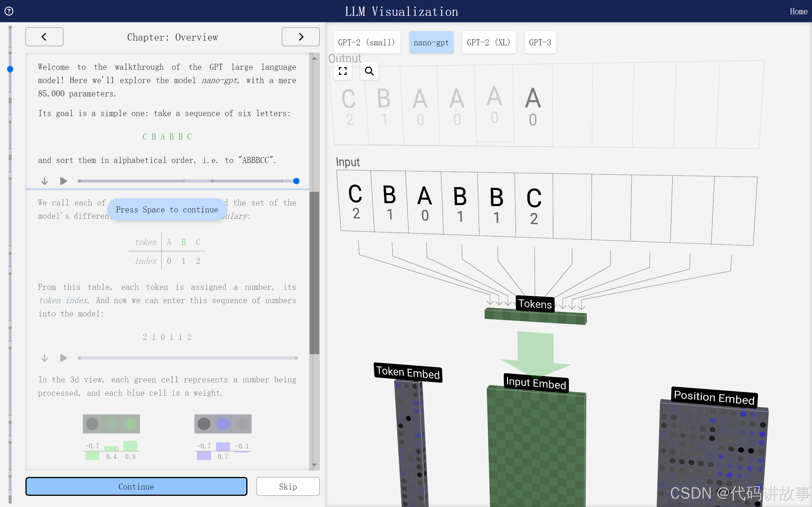This screenshot has width=812, height=507.
Task: Click the down arrow beside first play button
Action: click(x=44, y=181)
